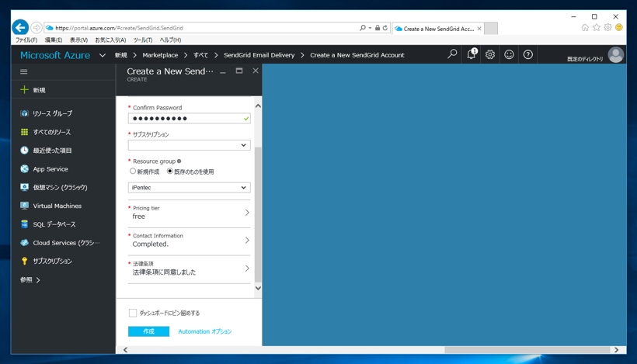
Task: Open the ツール(T) menu
Action: pos(143,40)
